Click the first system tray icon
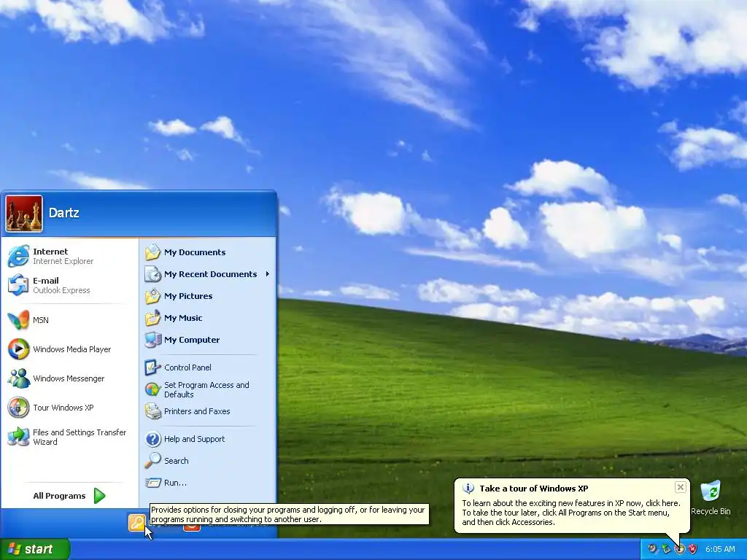747x560 pixels. [x=653, y=549]
